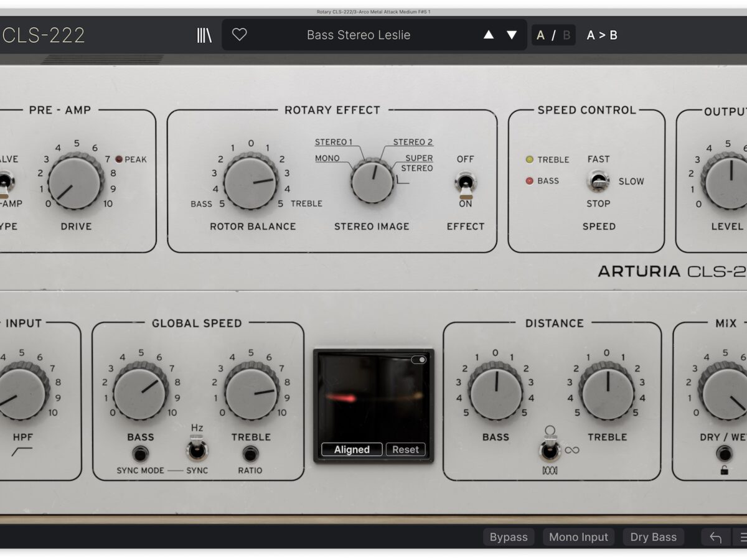Screen dimensions: 747x560
Task: Flip the Distance microphone mode switch
Action: [550, 450]
